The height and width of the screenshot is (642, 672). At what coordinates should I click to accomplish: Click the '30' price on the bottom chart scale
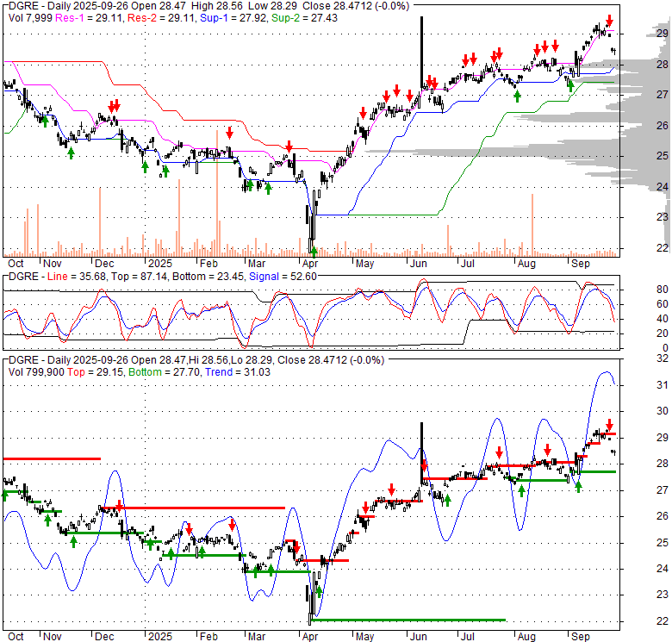coord(663,411)
